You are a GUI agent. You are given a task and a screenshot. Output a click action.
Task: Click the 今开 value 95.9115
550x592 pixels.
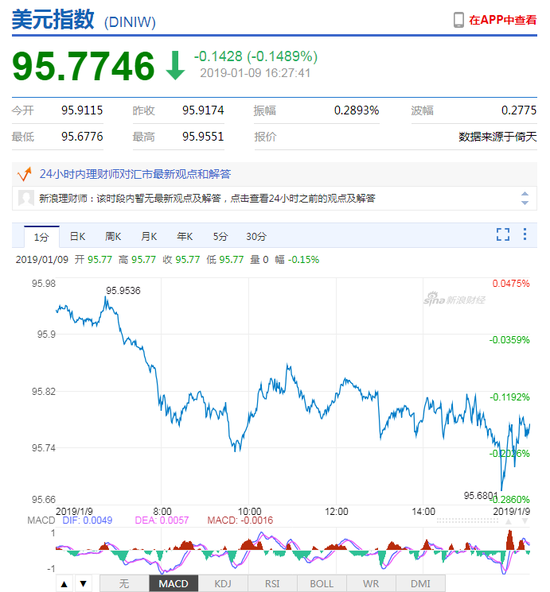(82, 110)
